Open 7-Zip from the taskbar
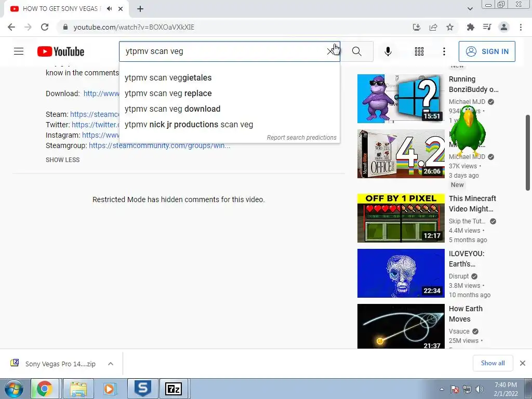This screenshot has width=532, height=399. pyautogui.click(x=174, y=389)
